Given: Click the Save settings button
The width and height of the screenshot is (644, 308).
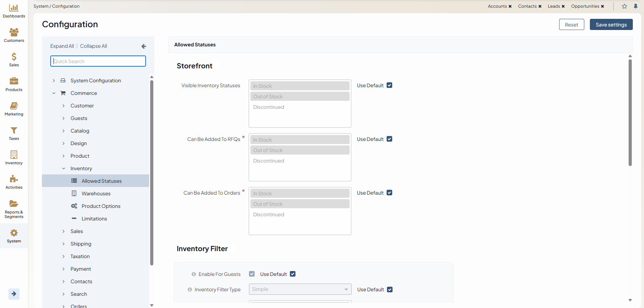Looking at the screenshot, I should coord(611,25).
